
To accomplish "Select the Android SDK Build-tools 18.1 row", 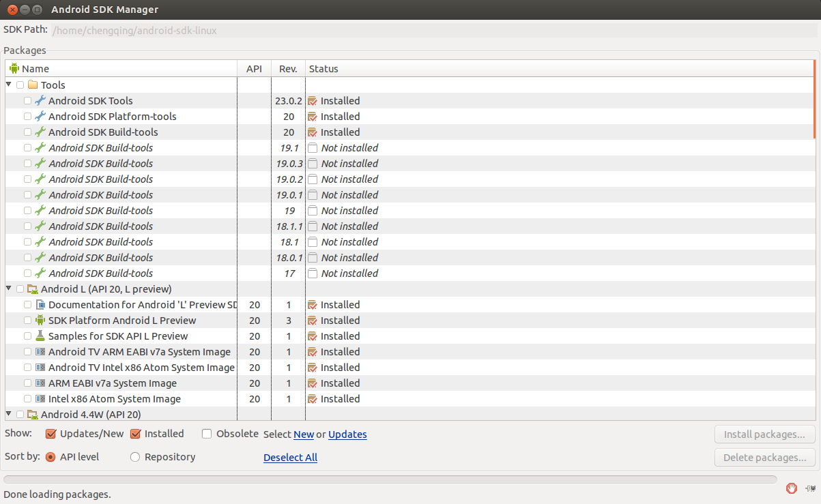I will coord(409,242).
